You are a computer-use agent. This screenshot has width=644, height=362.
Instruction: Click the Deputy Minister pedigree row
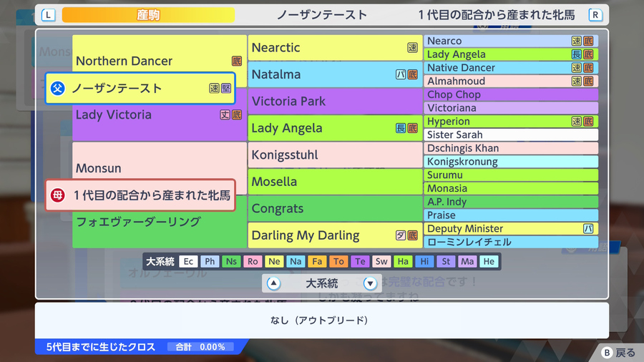pyautogui.click(x=511, y=229)
